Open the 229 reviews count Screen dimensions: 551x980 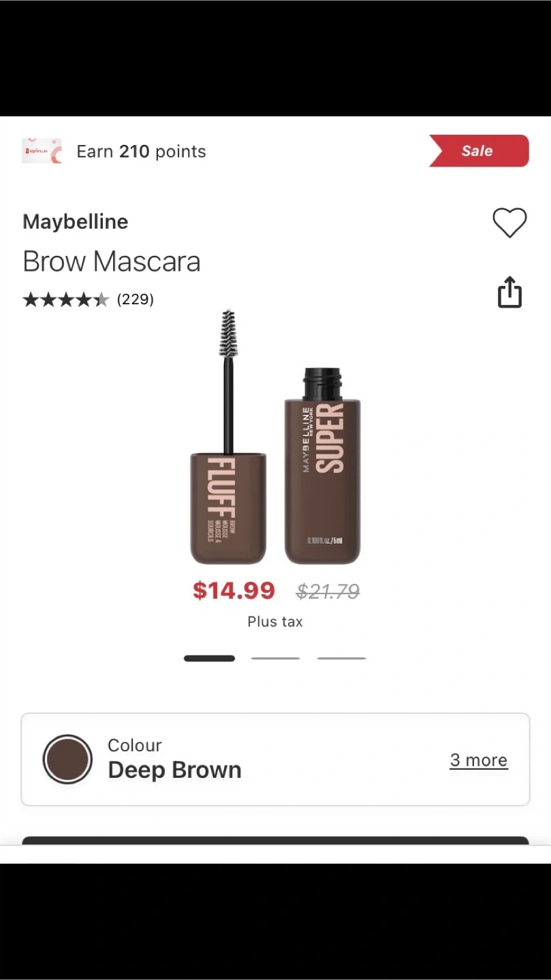pos(136,299)
